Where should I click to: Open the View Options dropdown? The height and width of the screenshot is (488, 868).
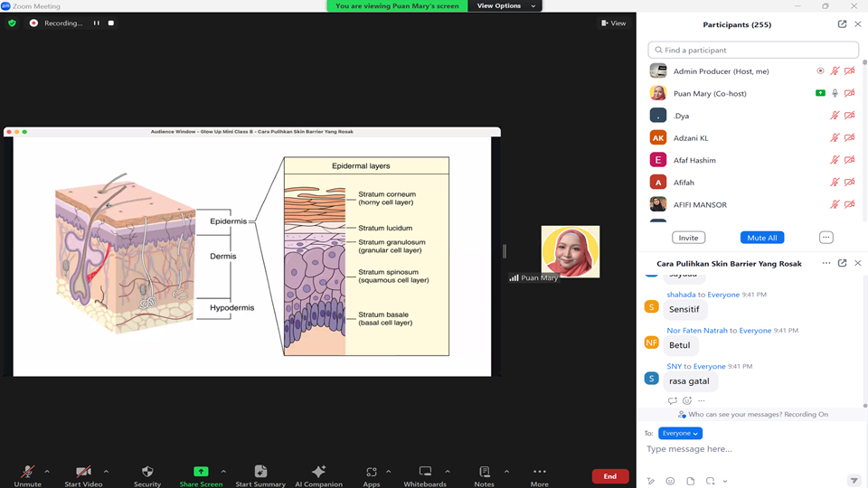coord(505,5)
